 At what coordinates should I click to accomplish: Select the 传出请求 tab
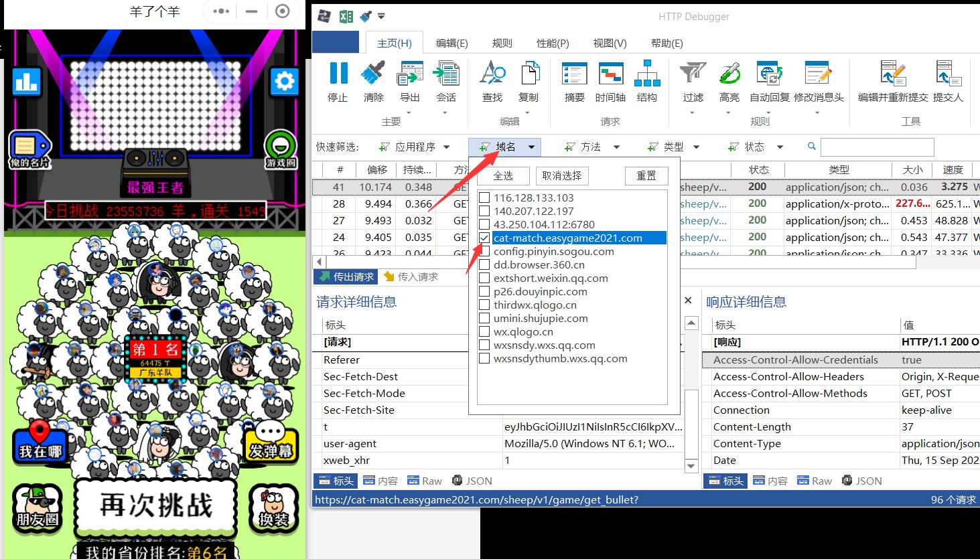pyautogui.click(x=347, y=276)
